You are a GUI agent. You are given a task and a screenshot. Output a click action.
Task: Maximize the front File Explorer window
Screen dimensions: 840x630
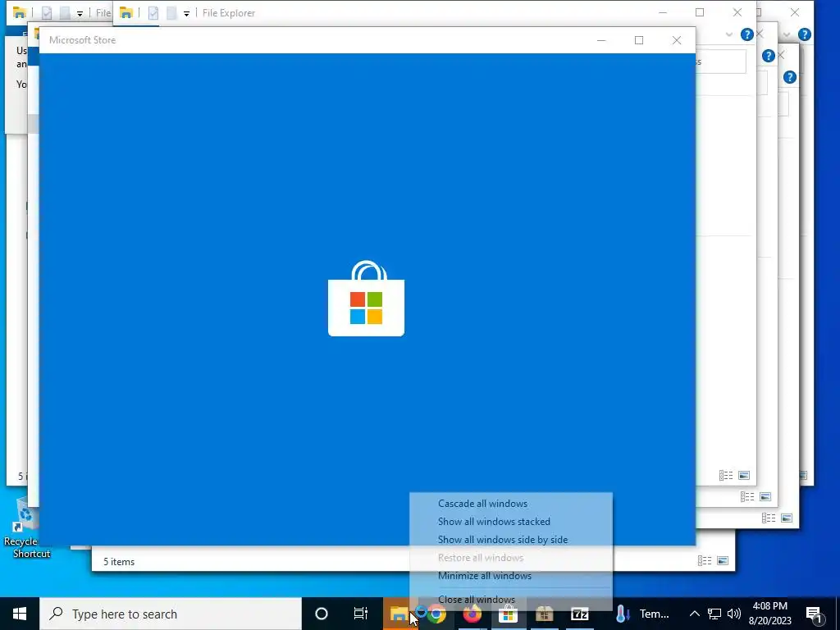coord(700,12)
